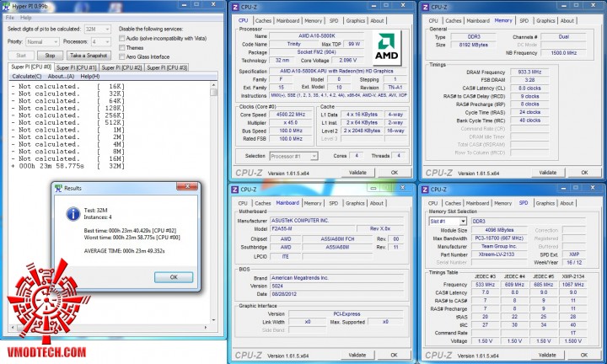Viewport: 607px width, 364px height.
Task: Switch to Super PI [CPU #1] tab
Action: 76,67
